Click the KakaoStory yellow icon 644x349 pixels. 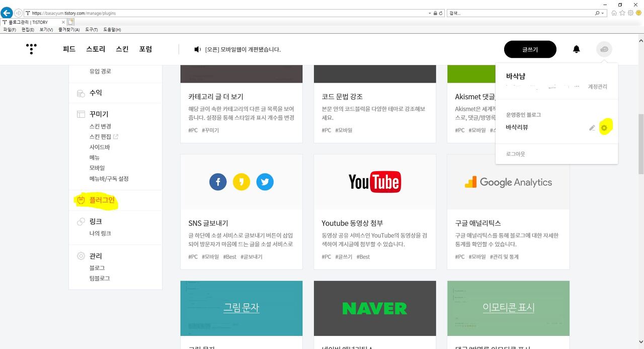242,182
